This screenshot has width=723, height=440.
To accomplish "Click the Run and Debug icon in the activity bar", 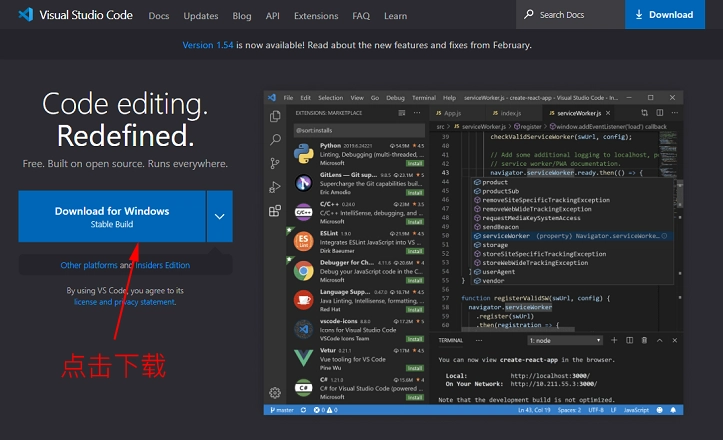I will point(275,187).
